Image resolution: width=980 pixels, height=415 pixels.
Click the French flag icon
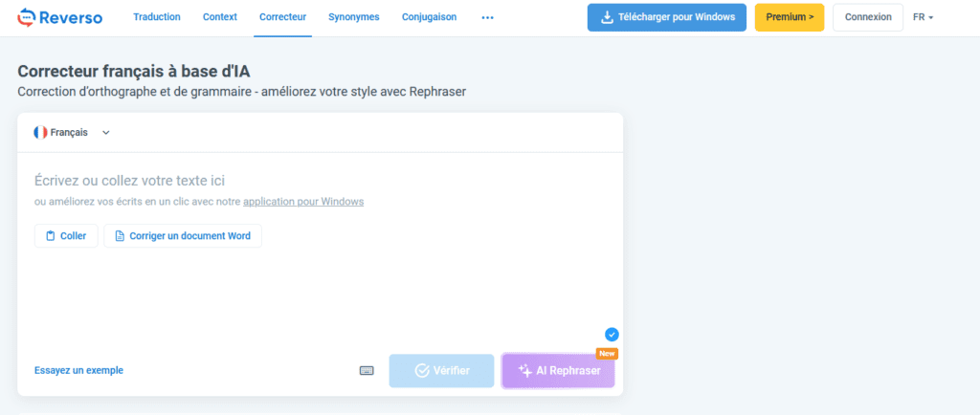point(40,133)
